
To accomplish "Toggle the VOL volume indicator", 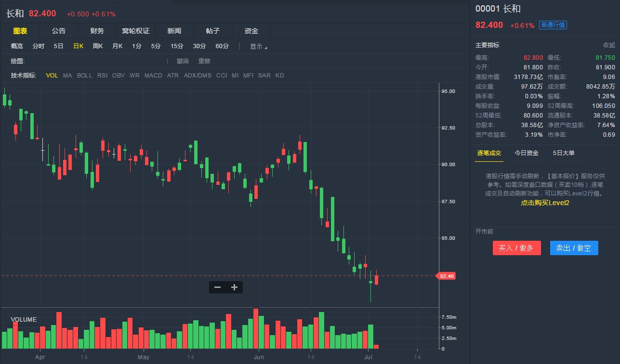I will 52,76.
